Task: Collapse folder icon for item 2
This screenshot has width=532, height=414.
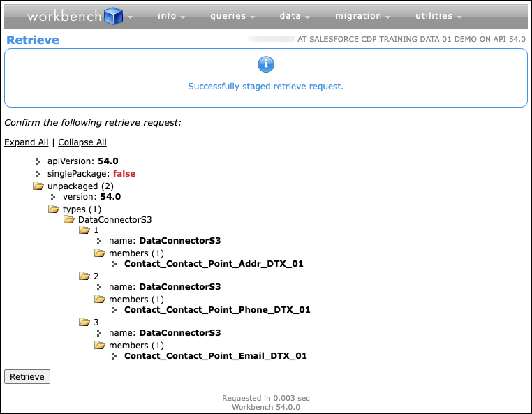Action: (x=84, y=276)
